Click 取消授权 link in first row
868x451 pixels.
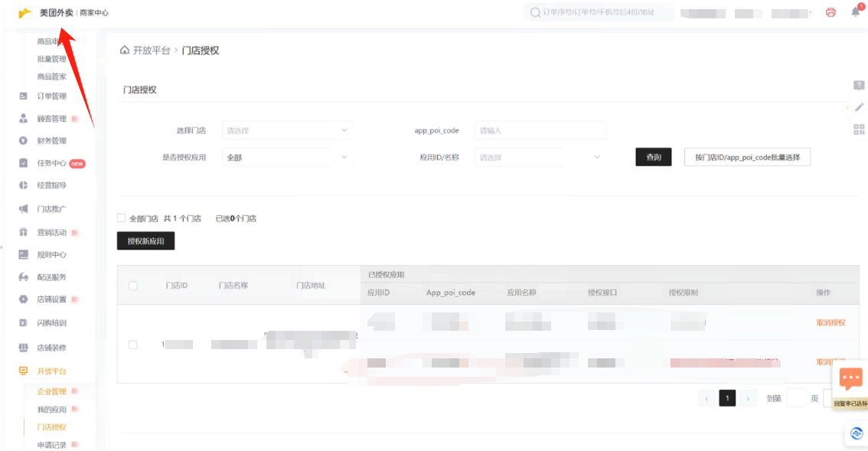click(830, 322)
